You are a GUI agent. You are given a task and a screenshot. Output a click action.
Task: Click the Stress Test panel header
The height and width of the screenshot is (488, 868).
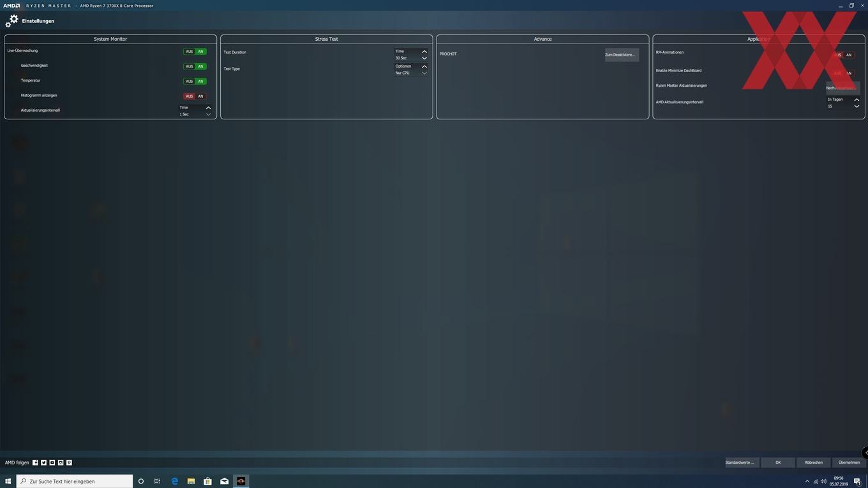click(x=327, y=39)
